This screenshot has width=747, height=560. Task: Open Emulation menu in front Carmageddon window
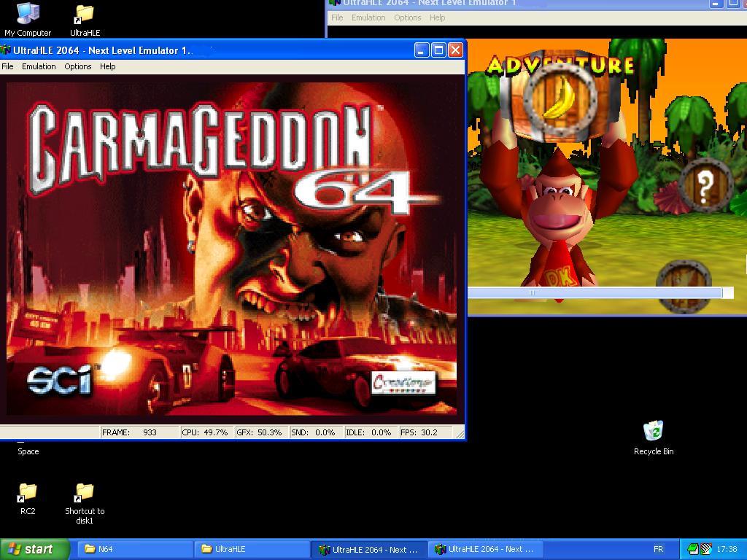[x=39, y=66]
